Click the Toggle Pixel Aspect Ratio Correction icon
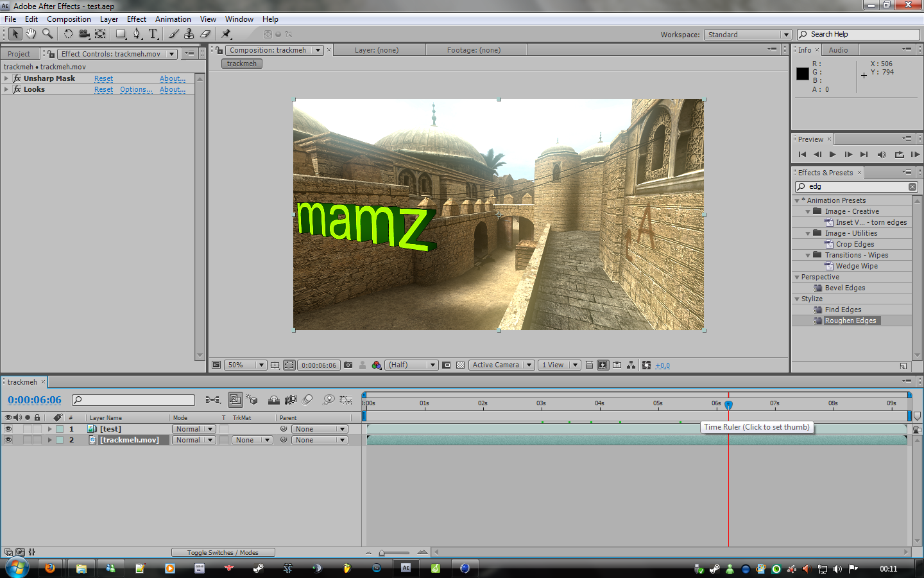This screenshot has width=924, height=578. tap(589, 365)
